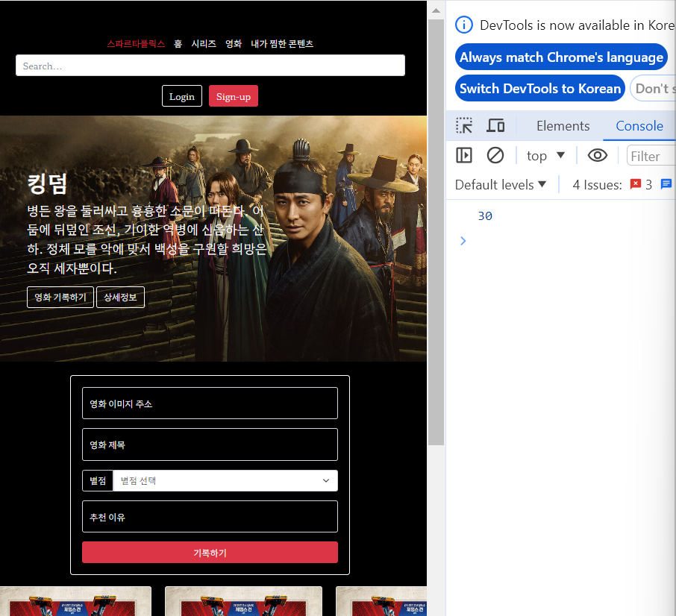Image resolution: width=676 pixels, height=616 pixels.
Task: Clear console with the circle-slash icon
Action: click(495, 155)
